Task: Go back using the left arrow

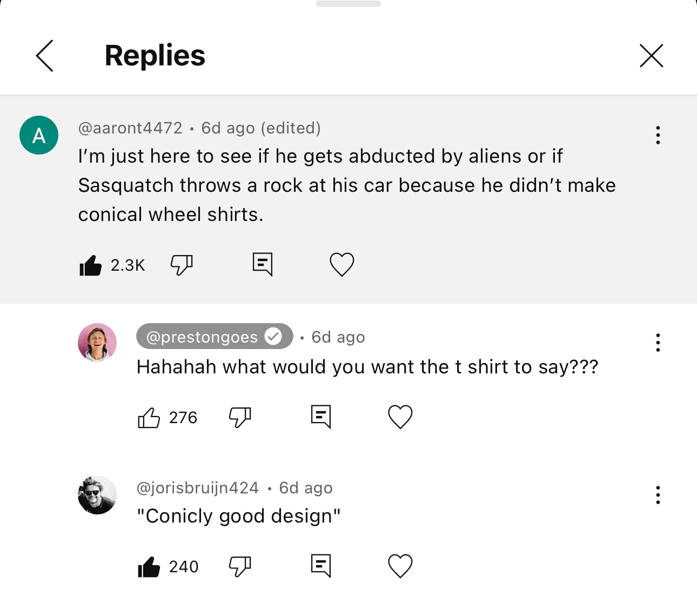Action: click(x=45, y=56)
